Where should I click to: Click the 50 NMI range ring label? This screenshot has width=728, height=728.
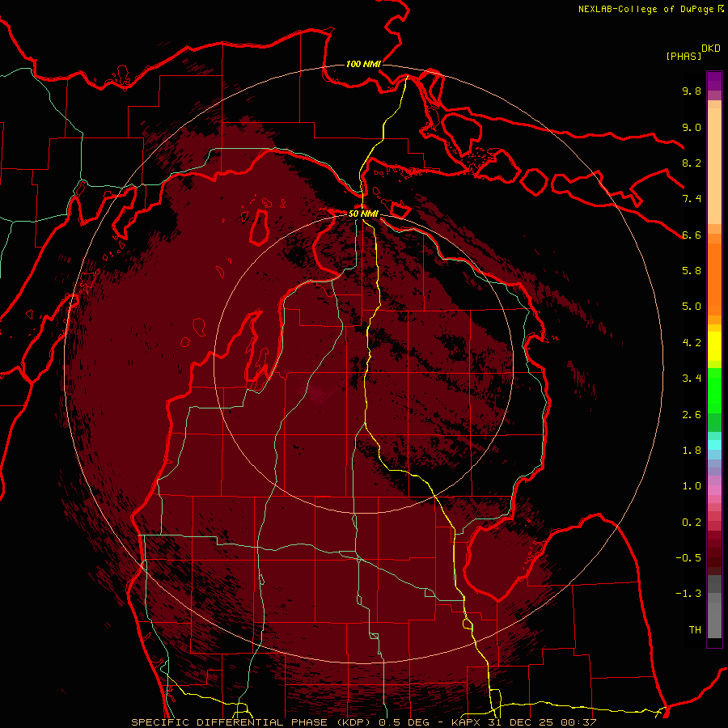click(363, 214)
